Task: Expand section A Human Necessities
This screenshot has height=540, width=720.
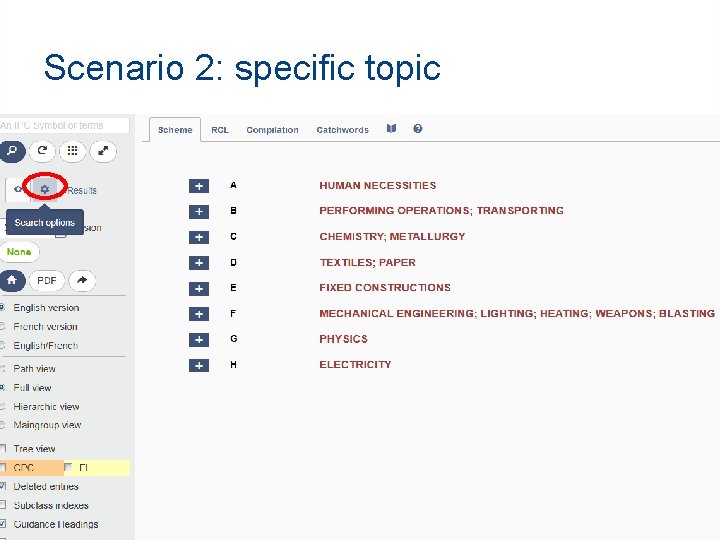Action: pyautogui.click(x=199, y=186)
